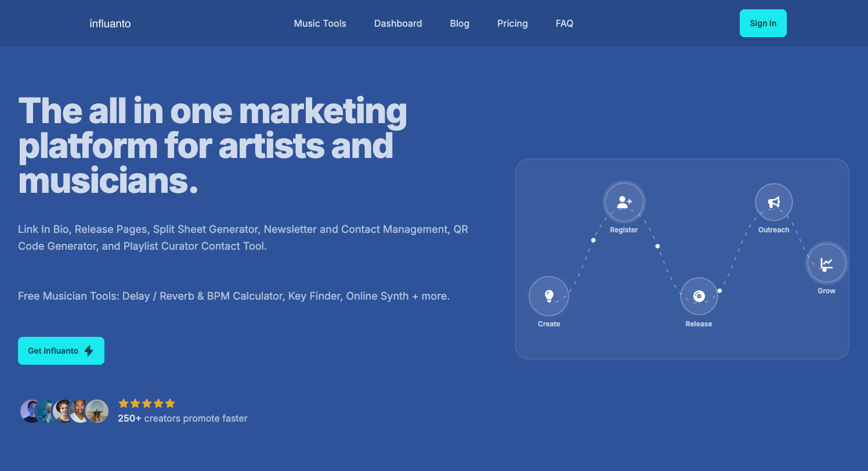Click the Get Influanto button
Image resolution: width=868 pixels, height=471 pixels.
coord(61,351)
